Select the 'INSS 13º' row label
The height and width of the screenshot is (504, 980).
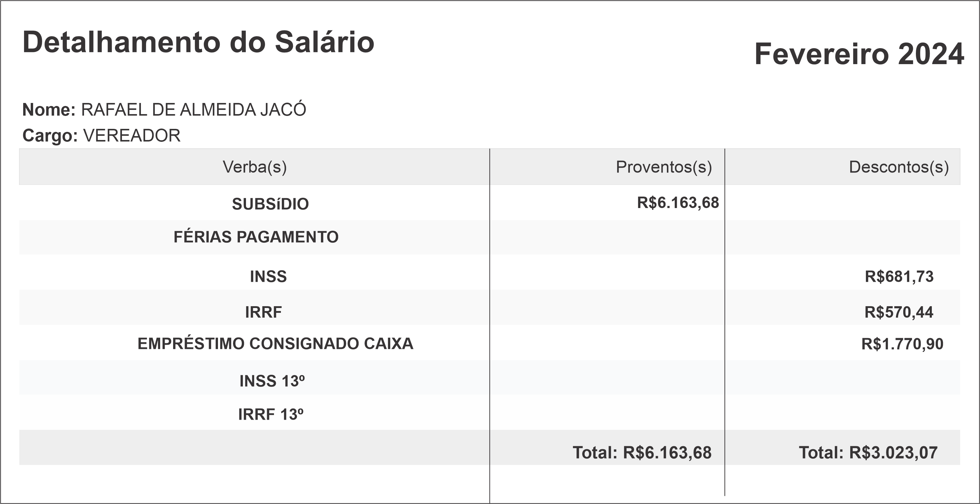(272, 381)
